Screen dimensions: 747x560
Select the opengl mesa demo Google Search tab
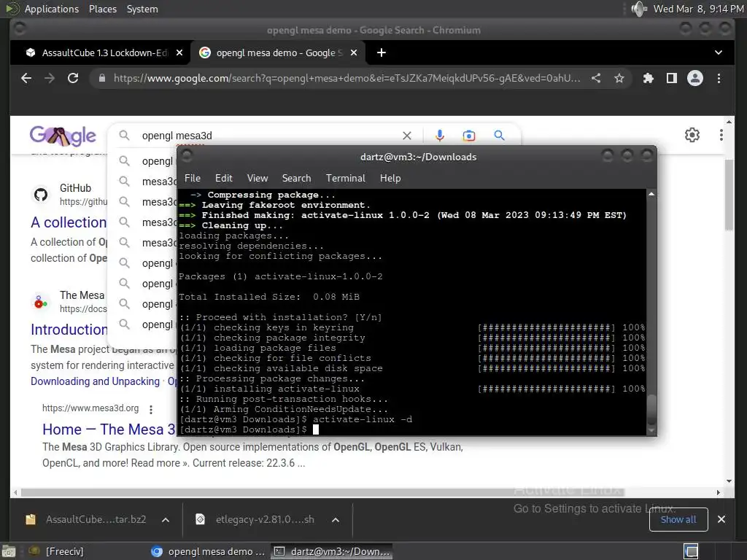tap(278, 52)
